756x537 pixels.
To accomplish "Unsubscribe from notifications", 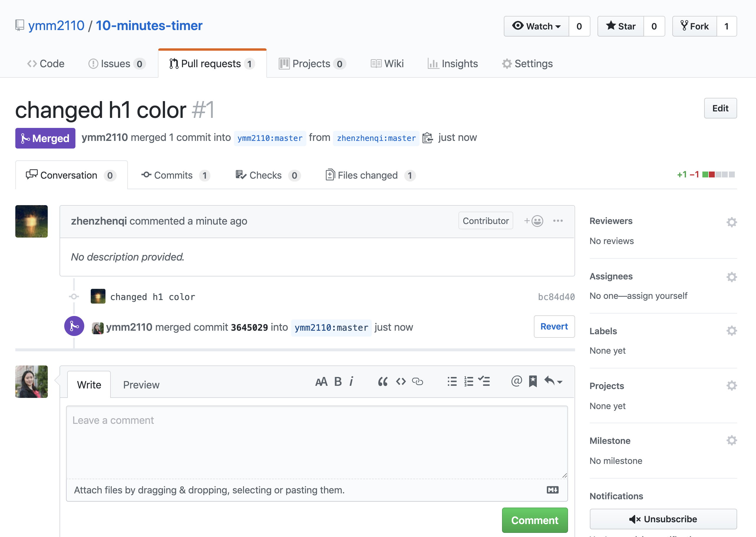I will coord(663,519).
